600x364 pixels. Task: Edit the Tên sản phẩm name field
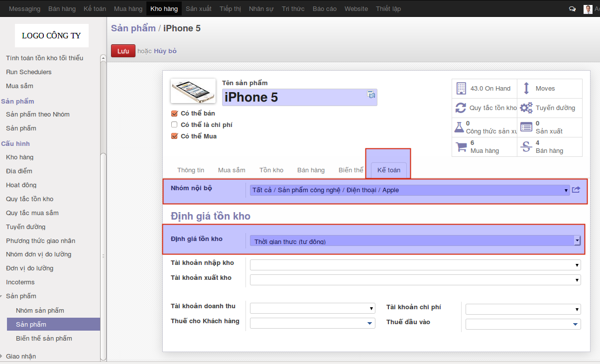click(300, 97)
